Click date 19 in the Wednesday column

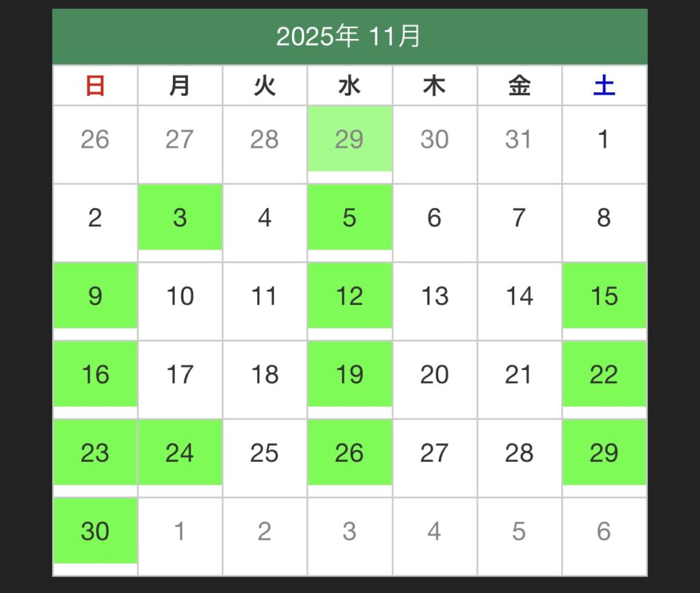point(349,374)
